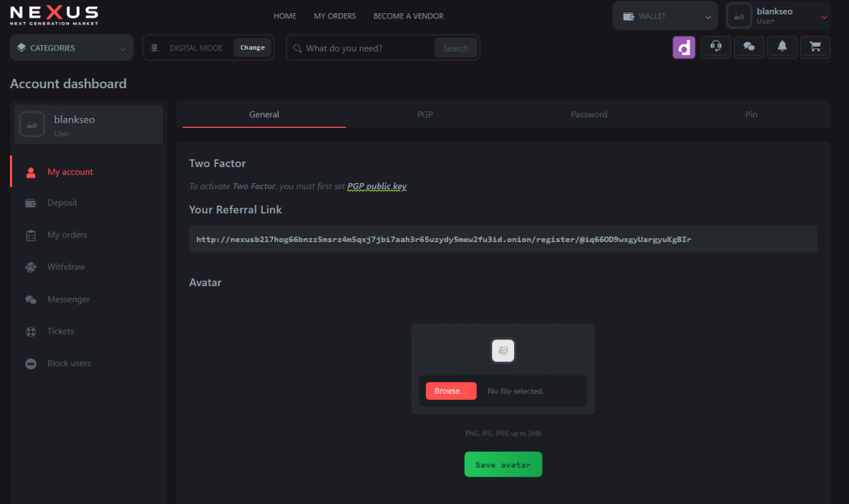Image resolution: width=849 pixels, height=504 pixels.
Task: Go to the Home menu item
Action: 285,16
